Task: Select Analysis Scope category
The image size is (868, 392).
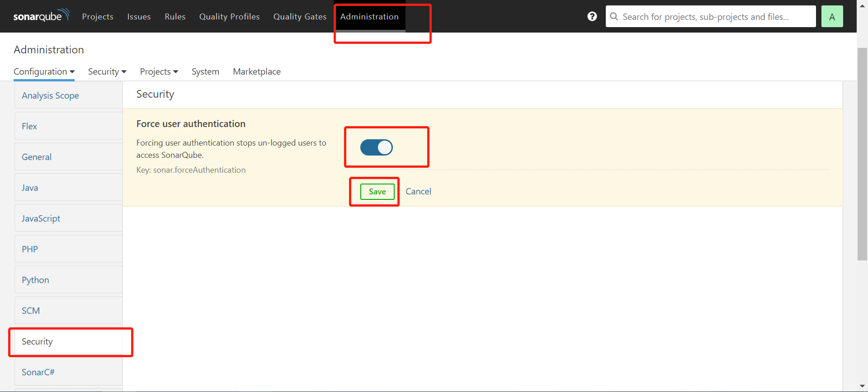Action: 68,95
